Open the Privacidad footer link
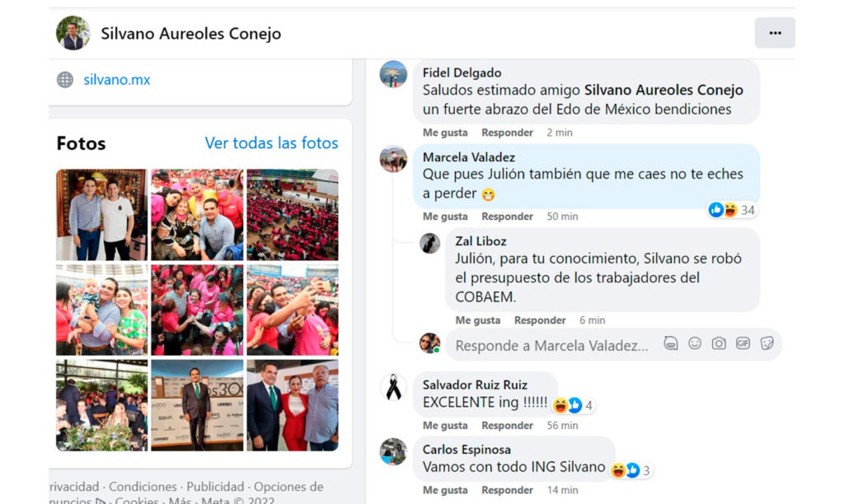Screen dimensions: 844x504 point(73,487)
